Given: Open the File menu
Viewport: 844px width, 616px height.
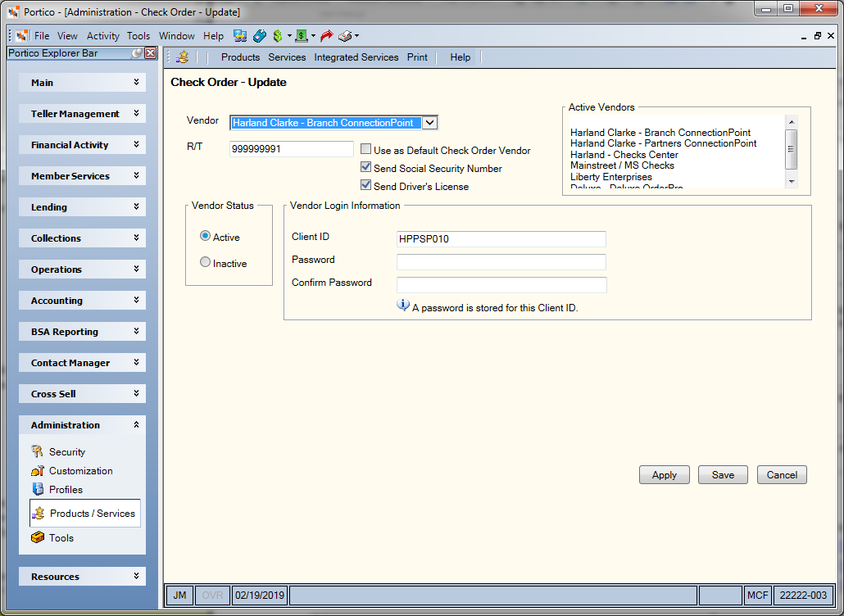Looking at the screenshot, I should [42, 36].
